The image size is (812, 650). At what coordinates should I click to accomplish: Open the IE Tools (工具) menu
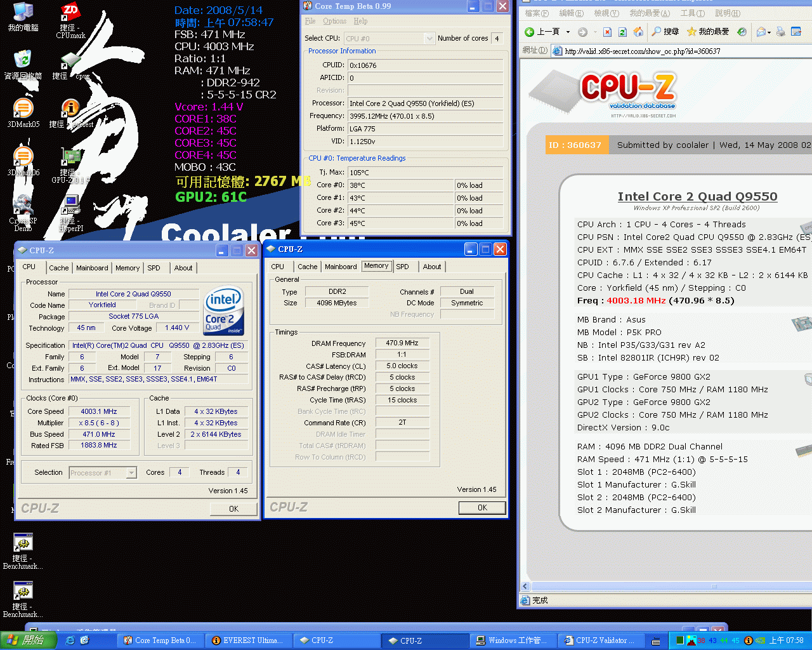coord(692,13)
